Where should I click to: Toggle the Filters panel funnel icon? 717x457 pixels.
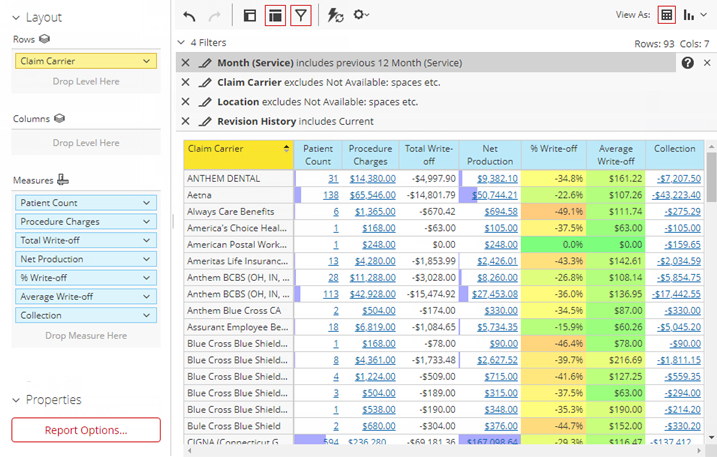[x=301, y=15]
